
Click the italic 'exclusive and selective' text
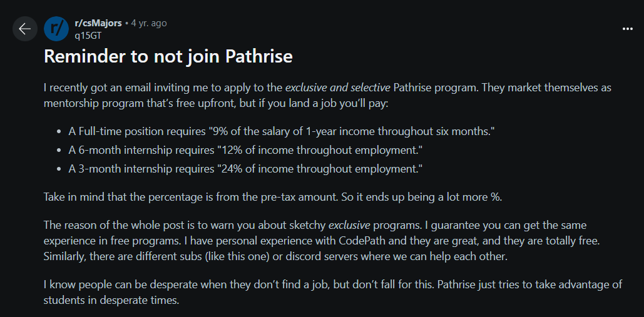[x=337, y=88]
